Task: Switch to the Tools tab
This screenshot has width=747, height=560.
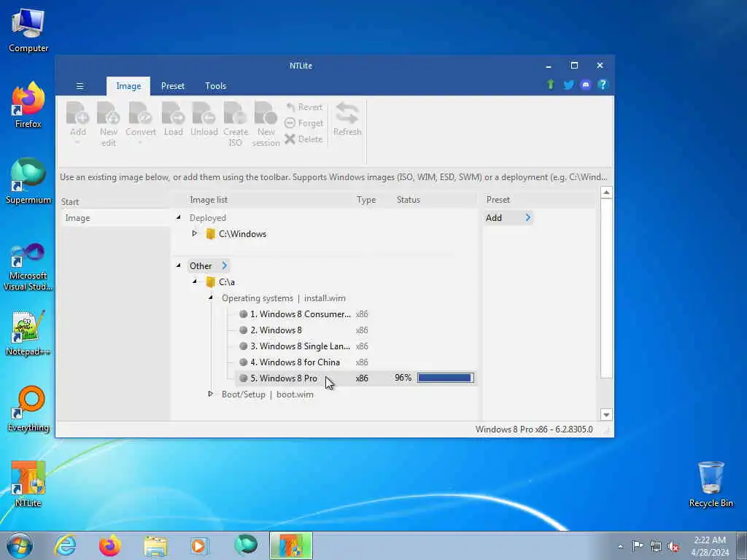Action: pyautogui.click(x=215, y=86)
